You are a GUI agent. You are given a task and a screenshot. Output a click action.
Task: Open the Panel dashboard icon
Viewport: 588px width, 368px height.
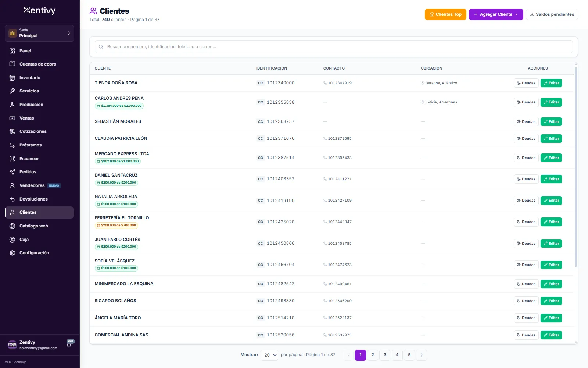(12, 51)
